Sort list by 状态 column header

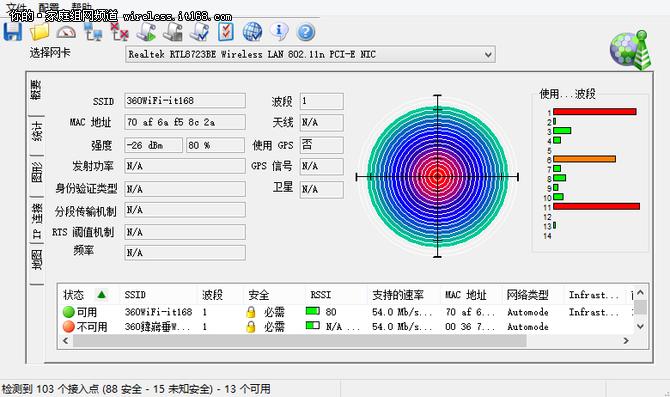tap(88, 295)
